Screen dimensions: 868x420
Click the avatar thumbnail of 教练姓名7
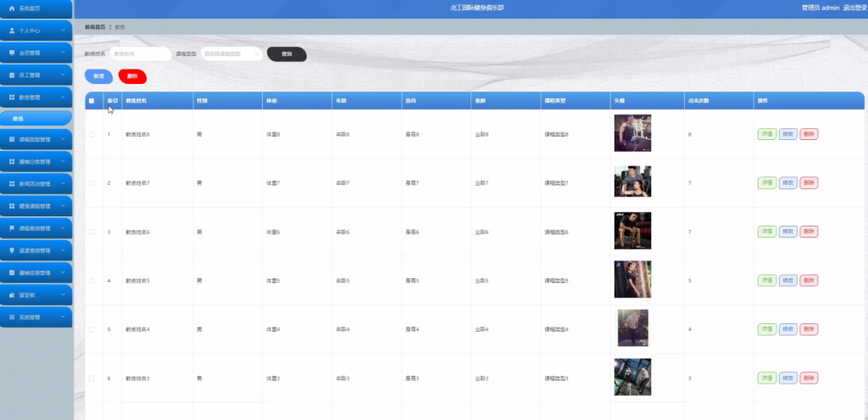click(x=632, y=182)
